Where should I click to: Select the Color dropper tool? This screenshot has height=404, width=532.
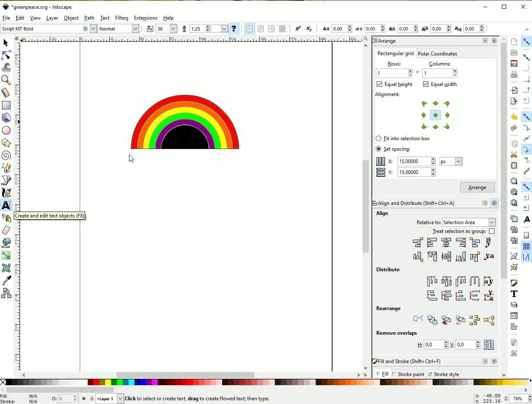point(6,280)
